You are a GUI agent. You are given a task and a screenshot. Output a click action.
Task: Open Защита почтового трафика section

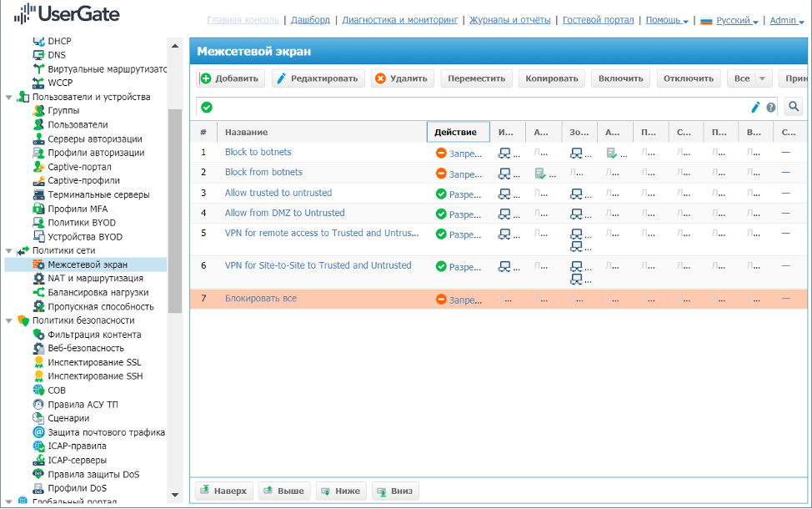coord(106,432)
